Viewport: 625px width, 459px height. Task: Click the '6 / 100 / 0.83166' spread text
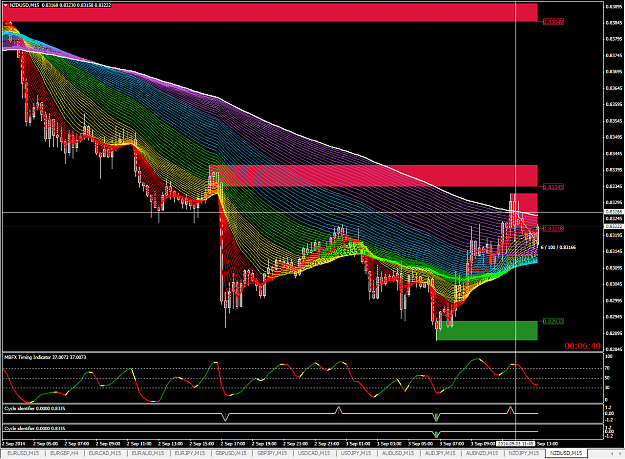558,247
